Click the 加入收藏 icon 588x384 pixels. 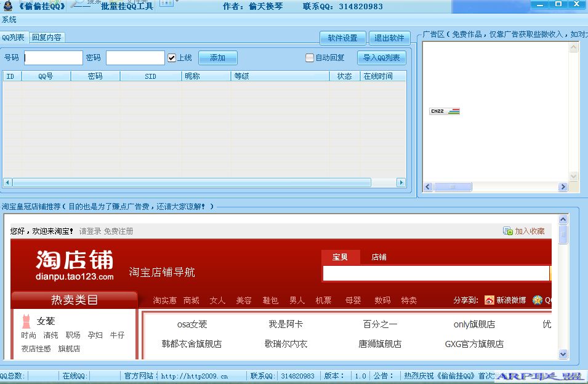(x=508, y=231)
